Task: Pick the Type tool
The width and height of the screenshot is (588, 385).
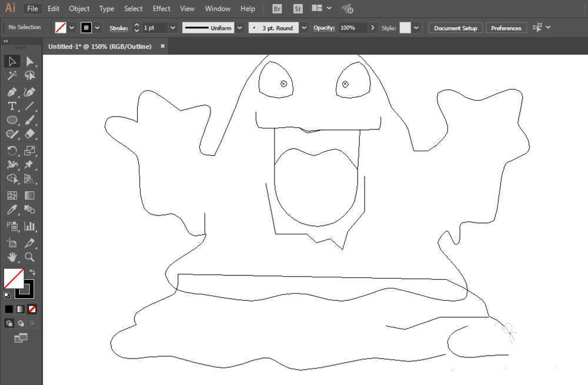Action: 12,107
